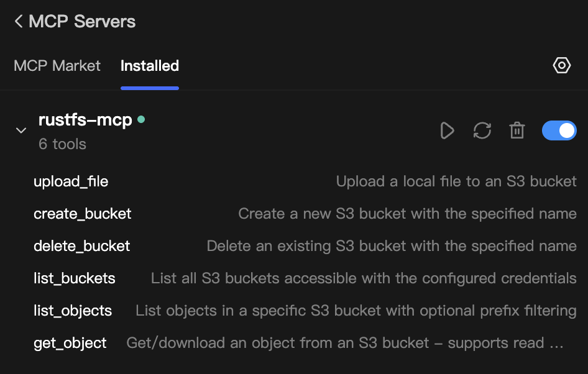Select the list_objects description text
The width and height of the screenshot is (588, 374).
356,310
